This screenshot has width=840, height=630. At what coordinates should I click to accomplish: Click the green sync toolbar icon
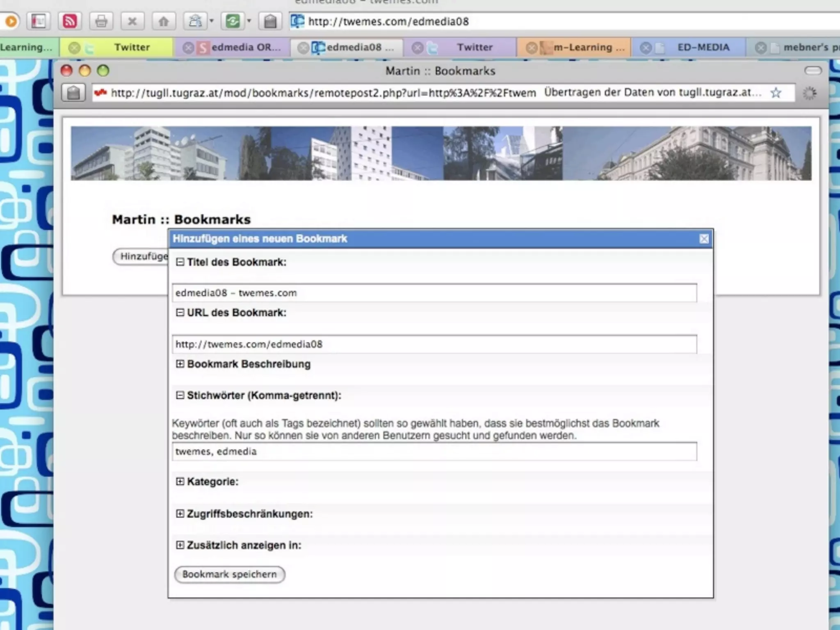pos(233,21)
